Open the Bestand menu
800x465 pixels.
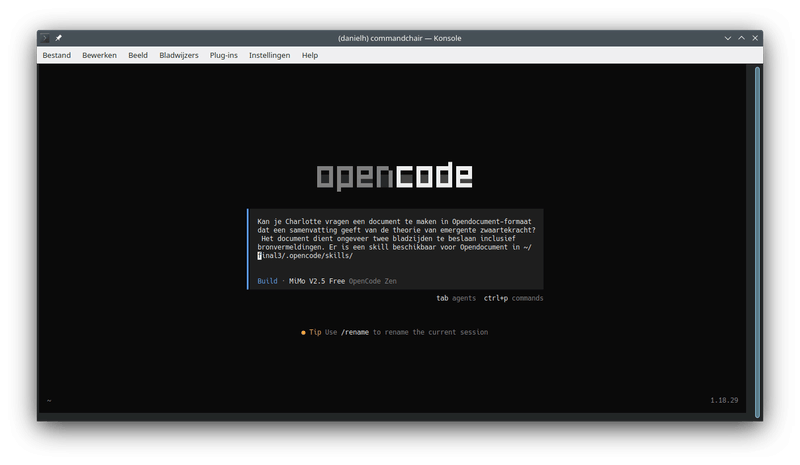click(56, 55)
